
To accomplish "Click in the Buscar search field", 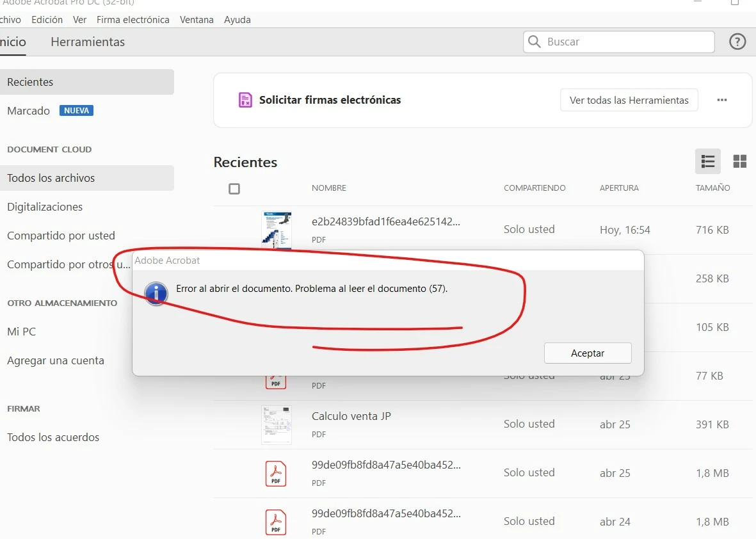I will 619,42.
